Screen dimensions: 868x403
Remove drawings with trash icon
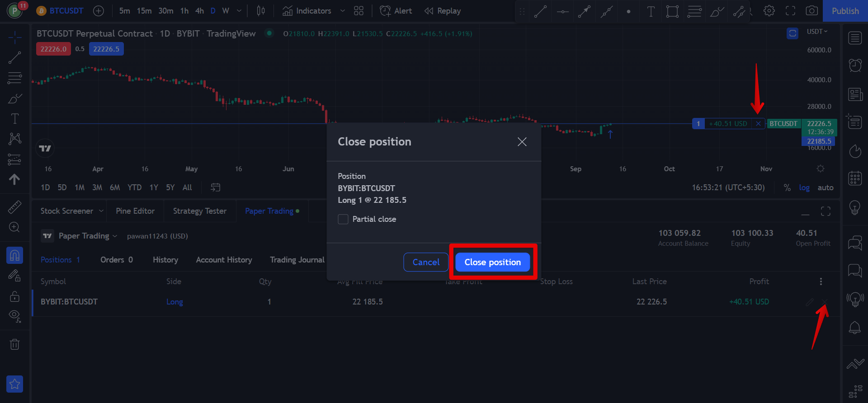(x=15, y=344)
